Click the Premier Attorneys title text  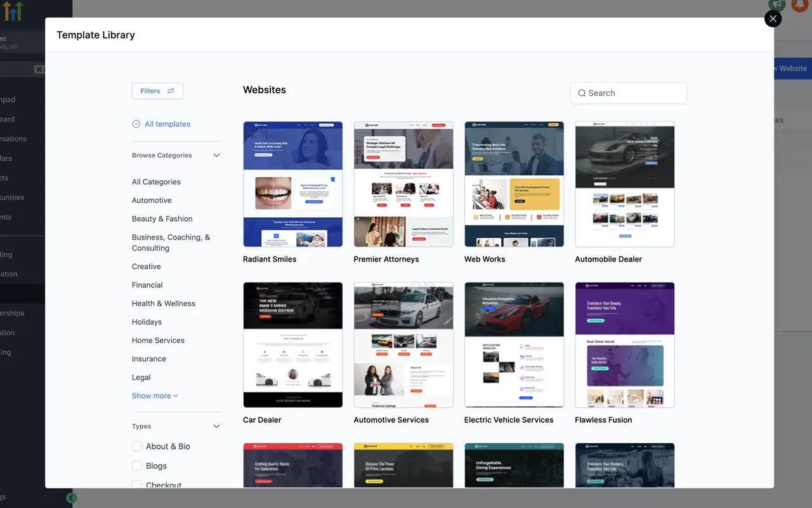pos(386,259)
